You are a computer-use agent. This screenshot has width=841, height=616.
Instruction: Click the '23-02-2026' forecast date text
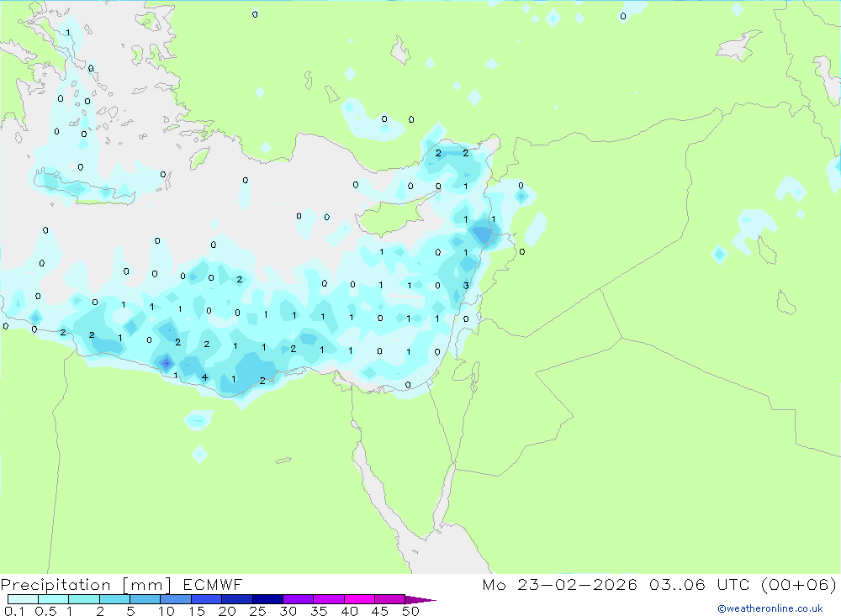pyautogui.click(x=577, y=584)
